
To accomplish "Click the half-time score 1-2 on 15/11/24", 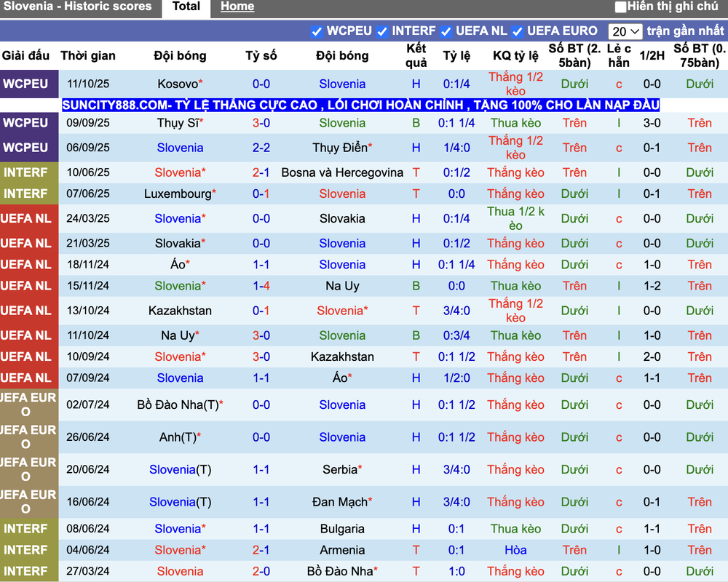I will pos(652,286).
